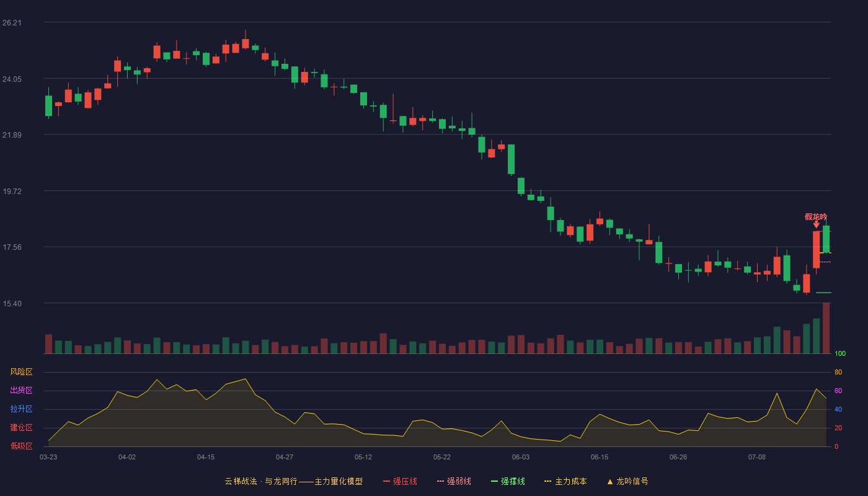Click the 26.21 price axis label
This screenshot has height=496, width=868.
click(12, 23)
